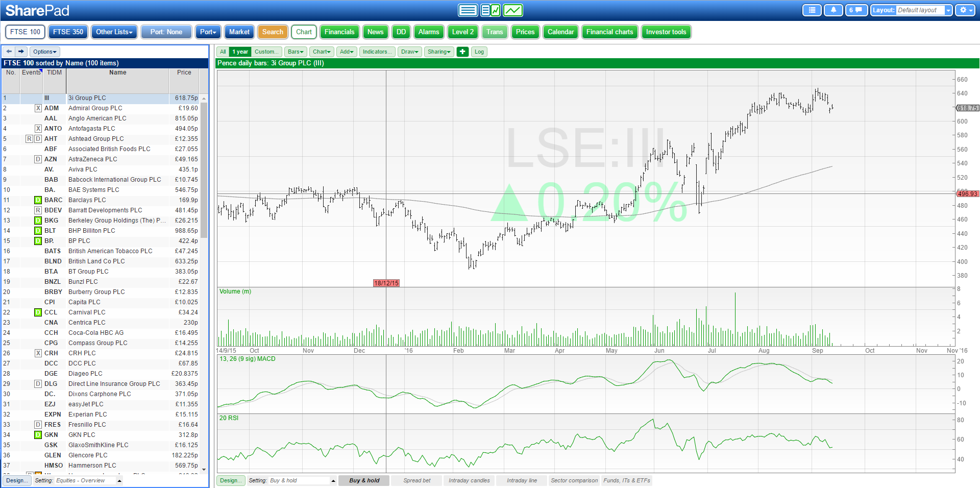980x488 pixels.
Task: Select the Aviva PLC row
Action: click(x=101, y=169)
